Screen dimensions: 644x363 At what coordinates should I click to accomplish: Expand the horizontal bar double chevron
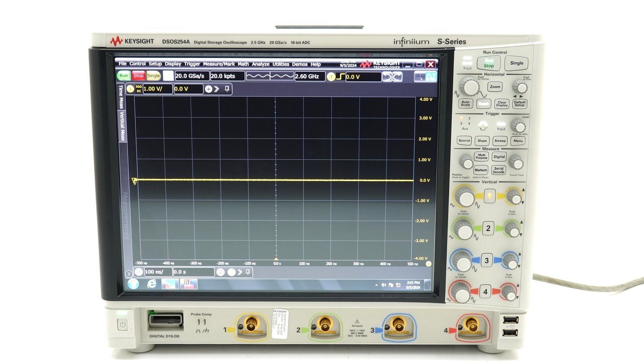[x=240, y=272]
